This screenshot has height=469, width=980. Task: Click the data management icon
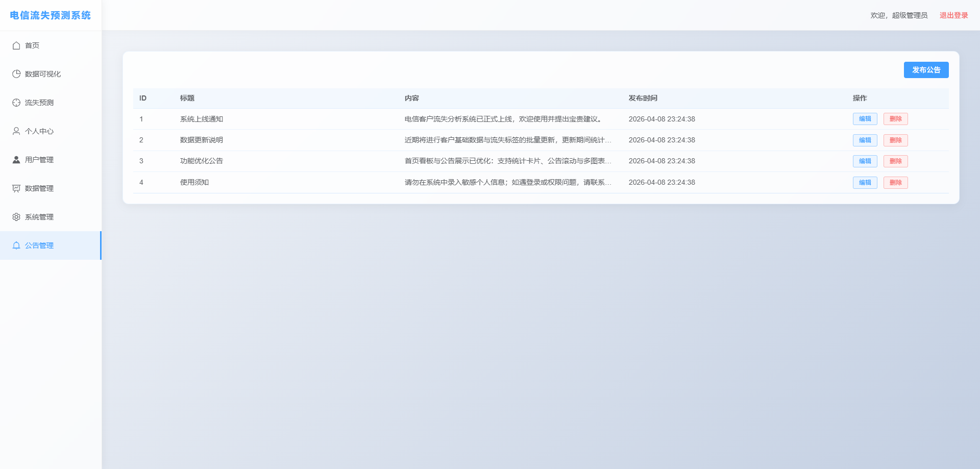(x=16, y=188)
